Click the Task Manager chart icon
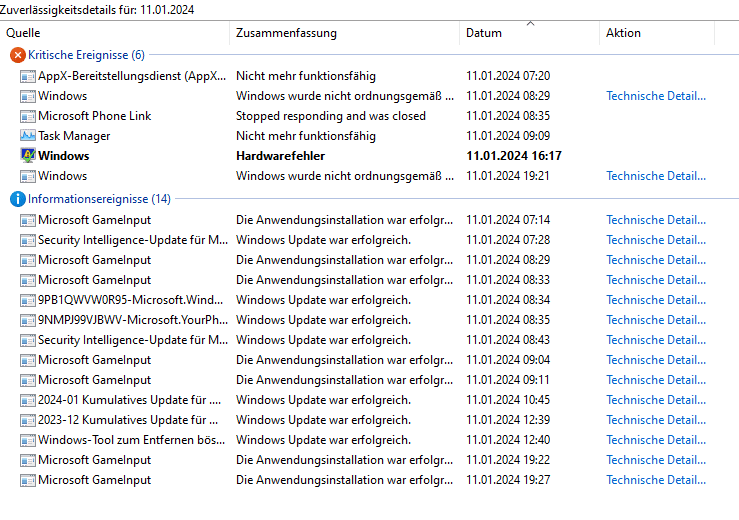 click(28, 136)
